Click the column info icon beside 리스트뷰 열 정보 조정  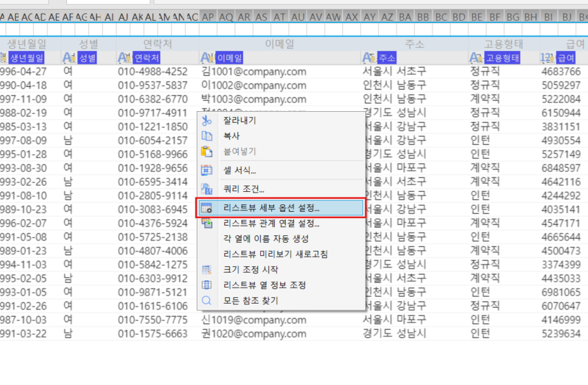point(206,285)
